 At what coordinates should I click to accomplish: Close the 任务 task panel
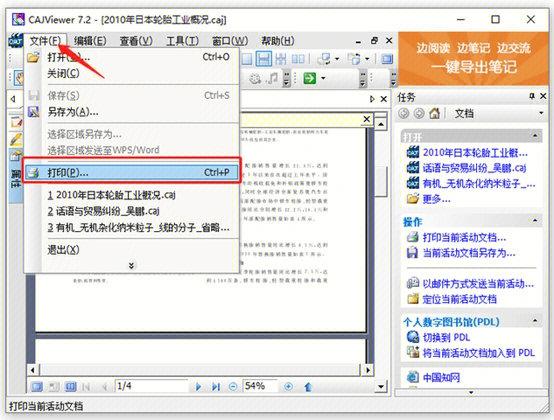(x=543, y=96)
